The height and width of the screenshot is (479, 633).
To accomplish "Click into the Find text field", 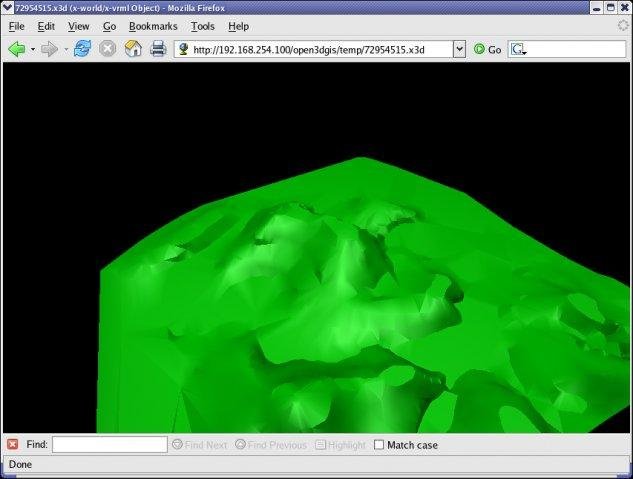I will [109, 444].
